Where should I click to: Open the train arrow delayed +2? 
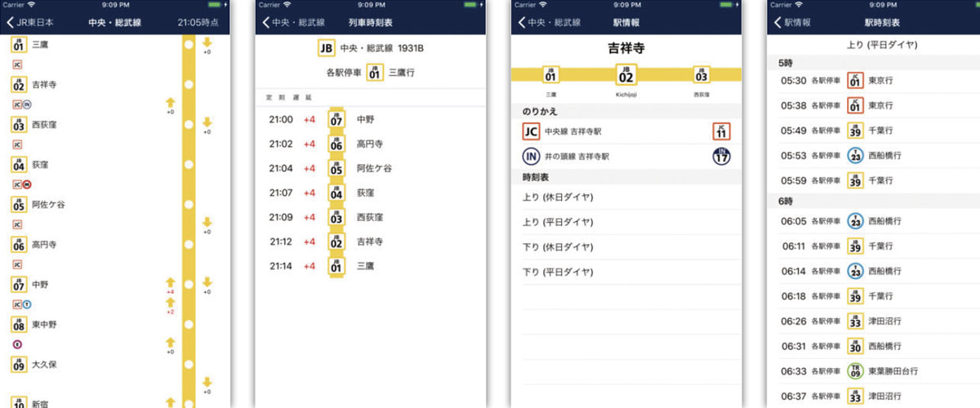point(171,305)
